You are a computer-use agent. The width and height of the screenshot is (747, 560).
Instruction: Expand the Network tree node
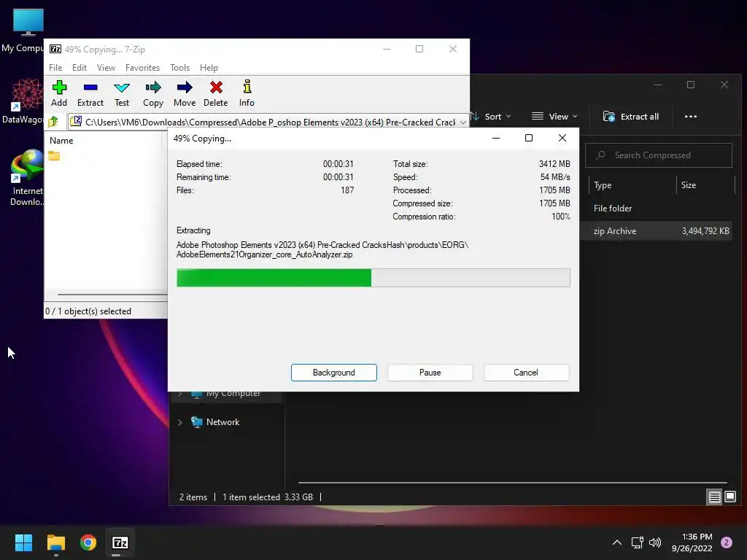[180, 422]
